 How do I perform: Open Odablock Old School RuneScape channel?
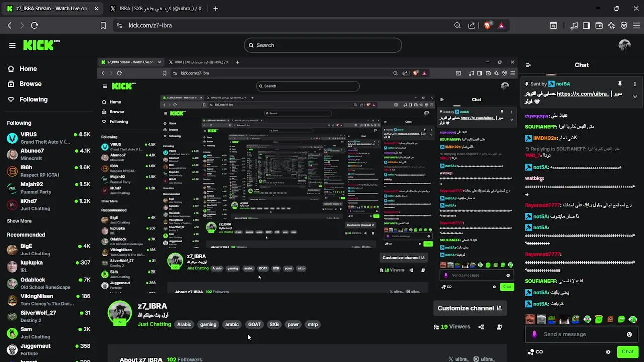click(48, 283)
